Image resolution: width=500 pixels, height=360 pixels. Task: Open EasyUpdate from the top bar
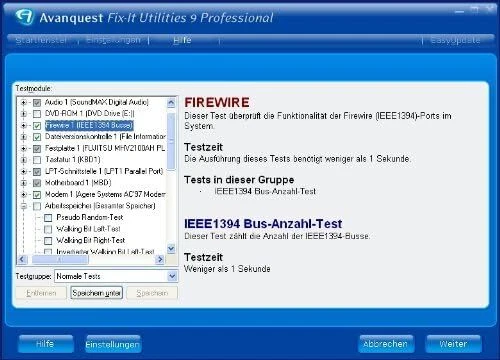click(455, 40)
